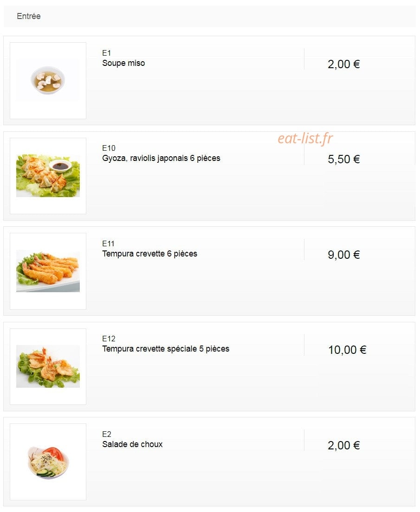
Task: Click the E12 item code label
Action: point(109,339)
